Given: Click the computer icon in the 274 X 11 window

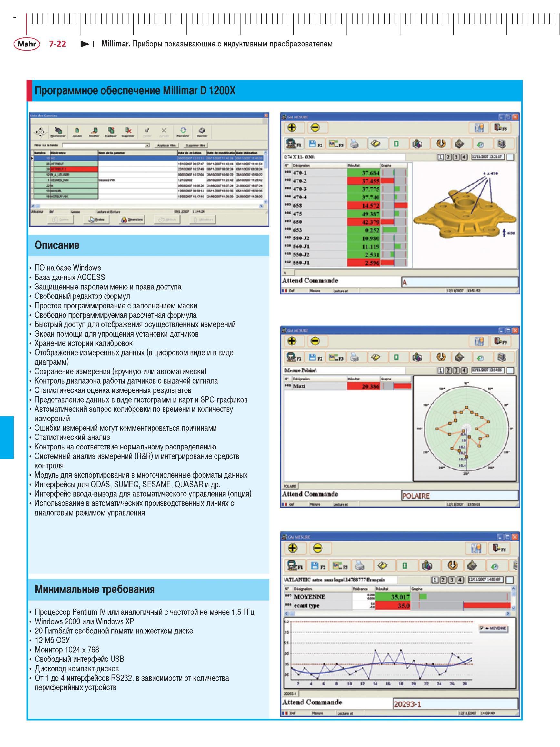Looking at the screenshot, I should click(x=502, y=144).
